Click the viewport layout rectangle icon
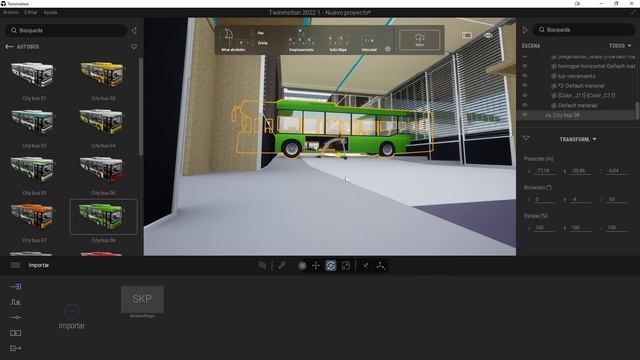The width and height of the screenshot is (640, 360). click(467, 36)
